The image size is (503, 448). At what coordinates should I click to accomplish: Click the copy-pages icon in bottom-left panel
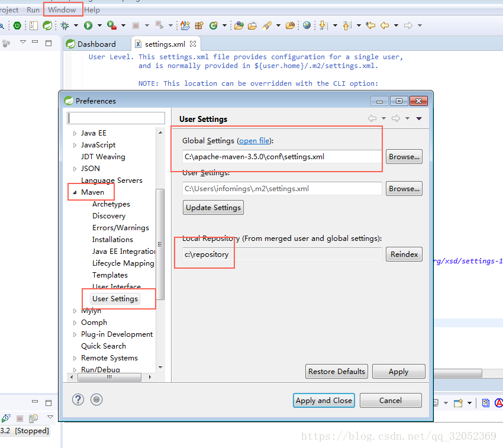33,418
